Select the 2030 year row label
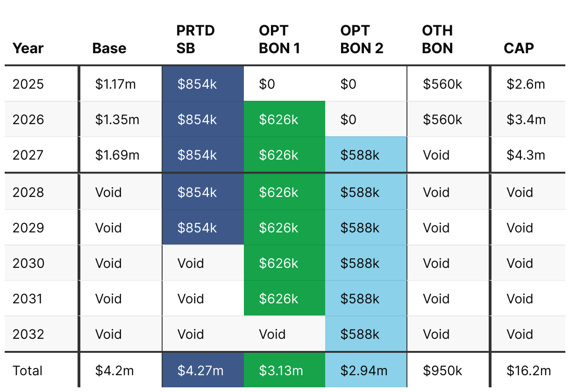 coord(28,263)
